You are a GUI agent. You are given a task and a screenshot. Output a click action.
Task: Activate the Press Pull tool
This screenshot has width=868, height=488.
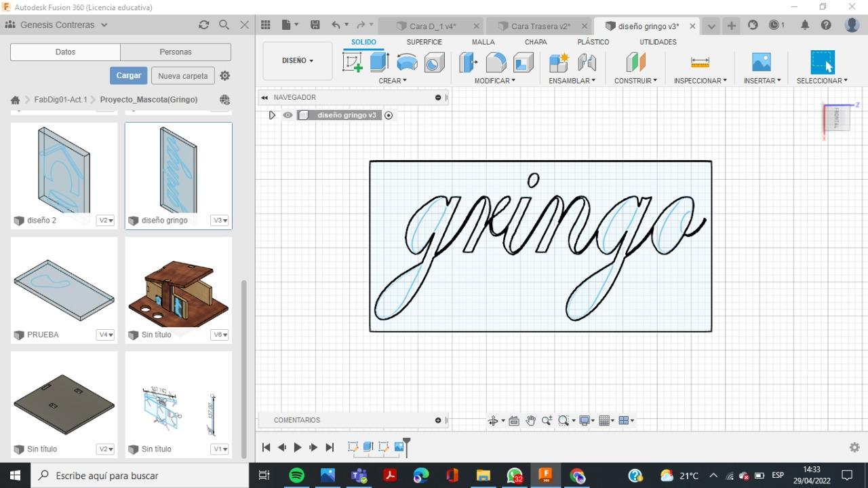coord(468,62)
